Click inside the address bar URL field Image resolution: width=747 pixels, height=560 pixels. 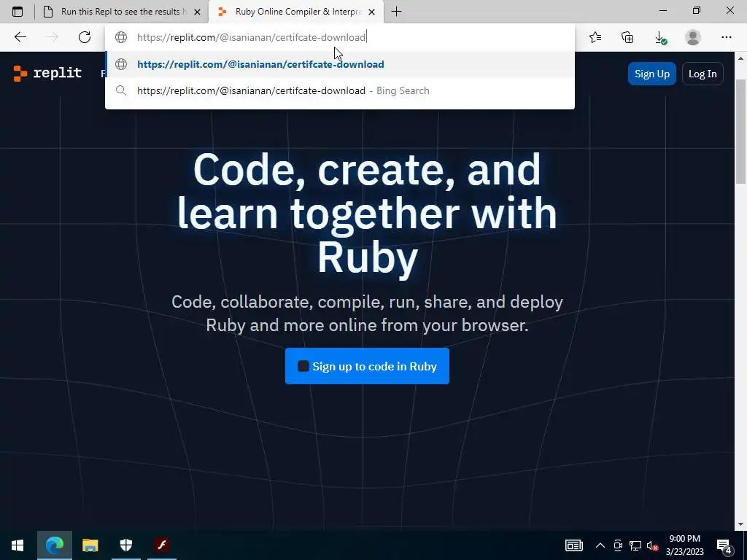click(340, 37)
